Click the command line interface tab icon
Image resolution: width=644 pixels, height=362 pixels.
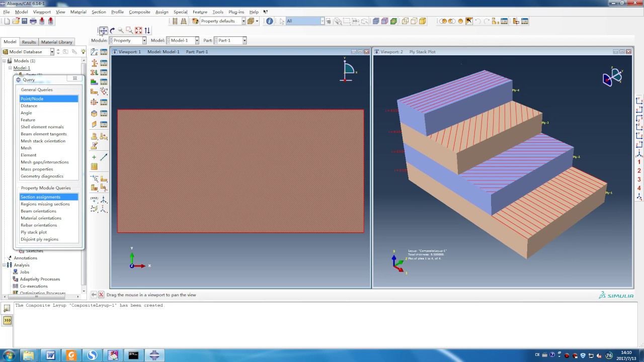point(7,320)
